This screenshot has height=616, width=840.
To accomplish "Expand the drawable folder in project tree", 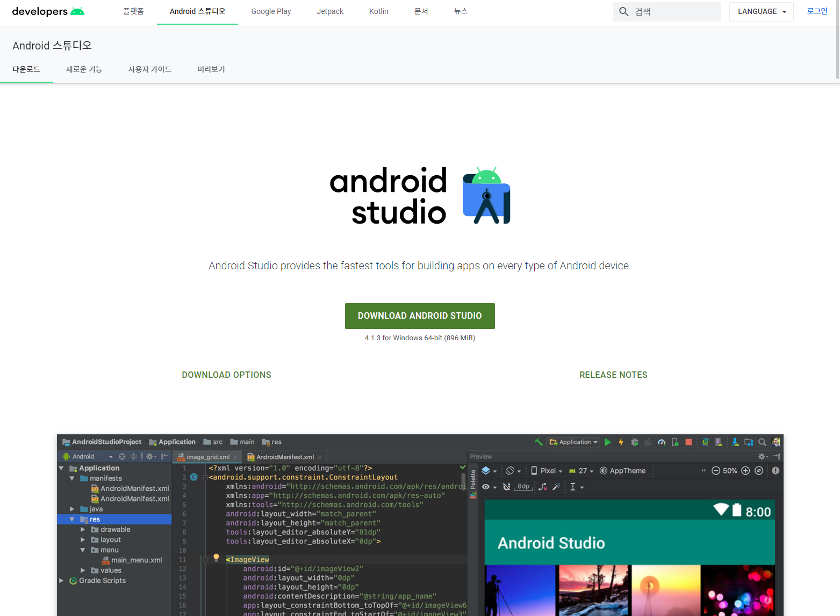I will pyautogui.click(x=83, y=529).
